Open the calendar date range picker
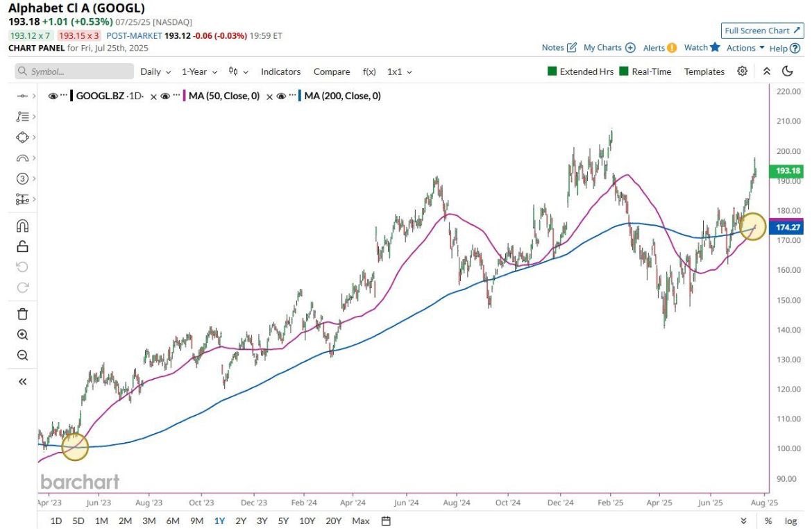 (x=386, y=521)
